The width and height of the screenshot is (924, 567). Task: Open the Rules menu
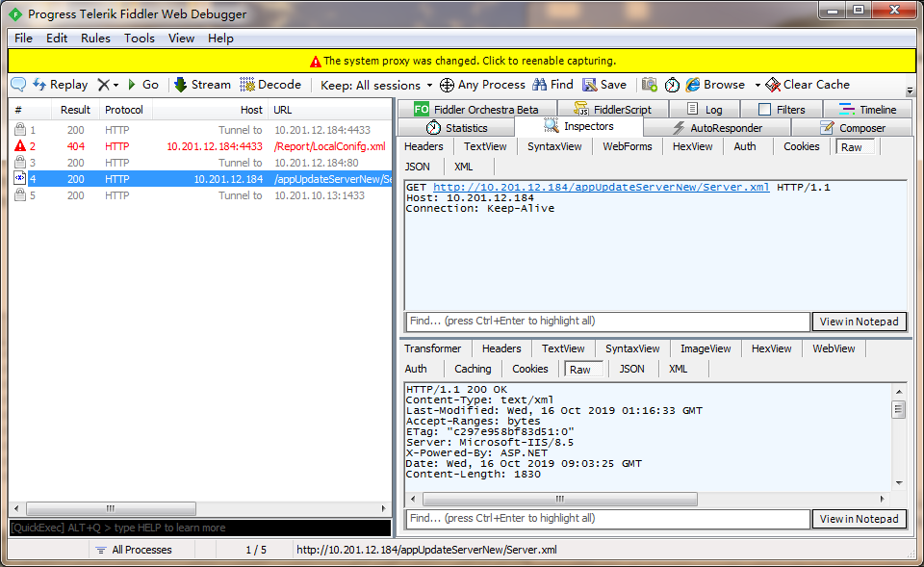(x=95, y=38)
